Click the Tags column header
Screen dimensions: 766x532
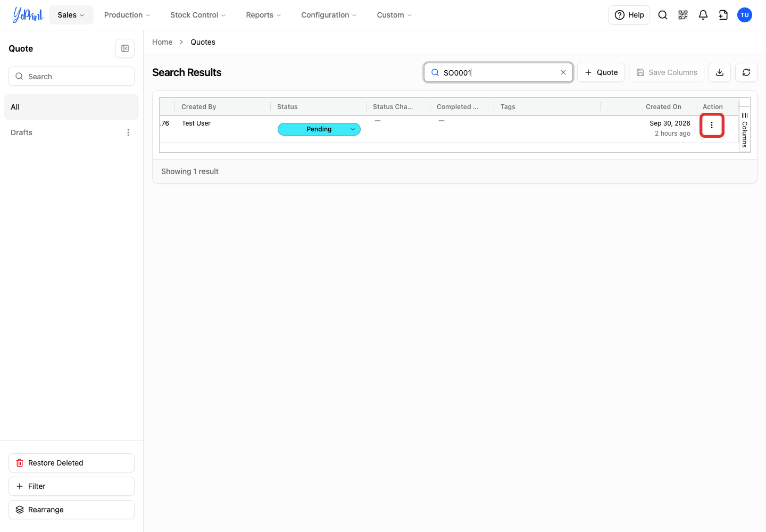click(x=547, y=107)
